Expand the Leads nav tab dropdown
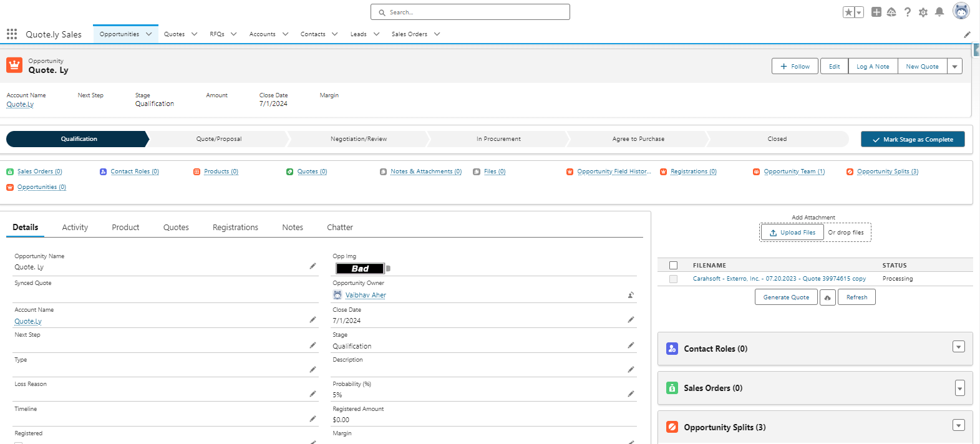980x444 pixels. tap(376, 34)
